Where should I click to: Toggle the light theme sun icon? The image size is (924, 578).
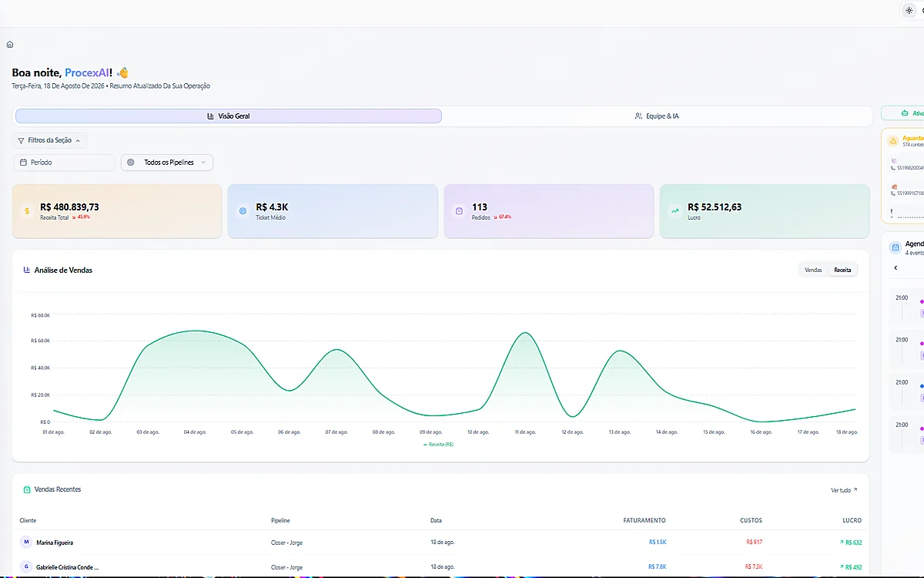909,10
